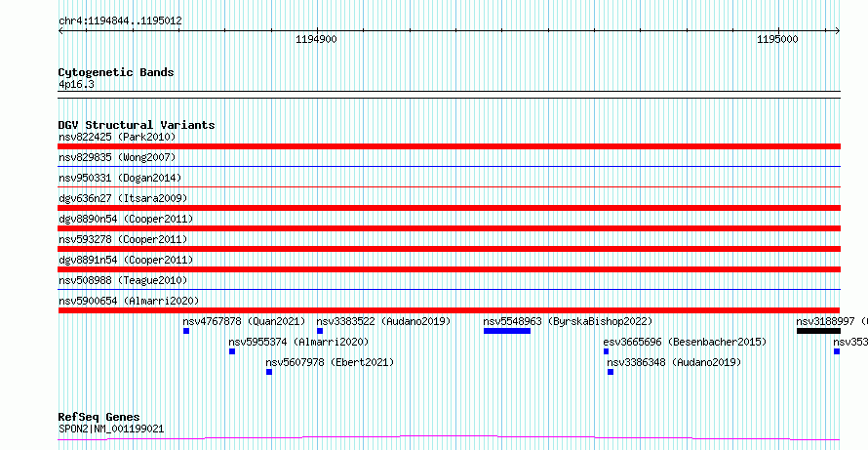
Task: Click nsv5607978 (Ebert2021) label
Action: point(330,362)
